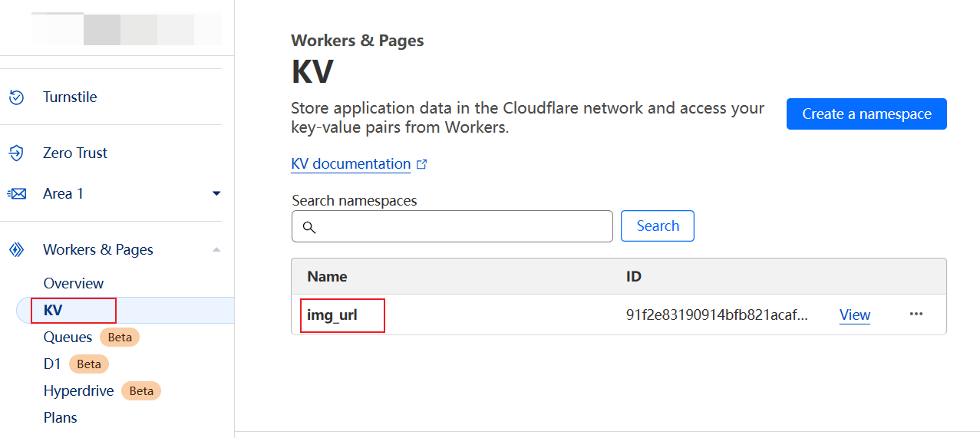Click the Create a namespace button

click(x=866, y=114)
